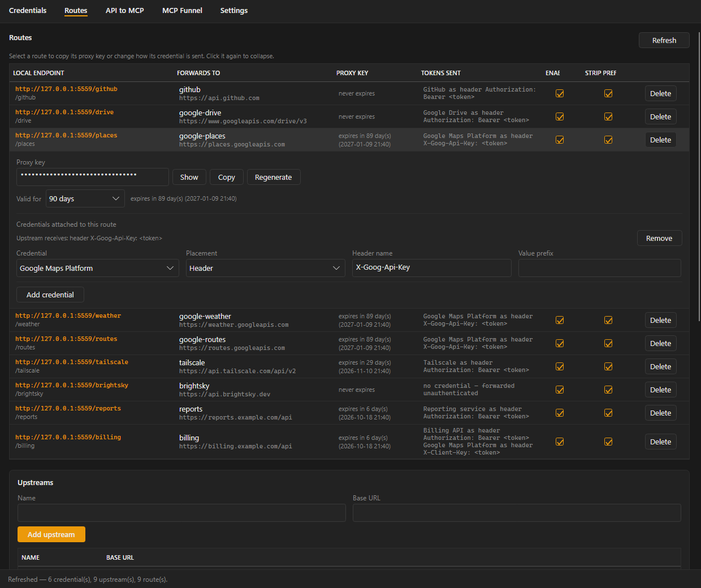The height and width of the screenshot is (588, 701).
Task: Toggle Enabled checkbox for google-drive route
Action: point(560,116)
